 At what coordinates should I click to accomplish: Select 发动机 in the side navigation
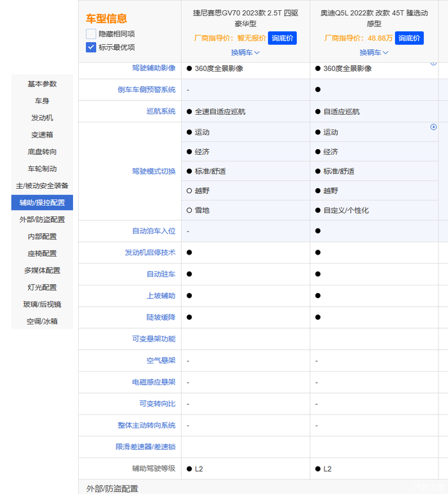pos(42,118)
